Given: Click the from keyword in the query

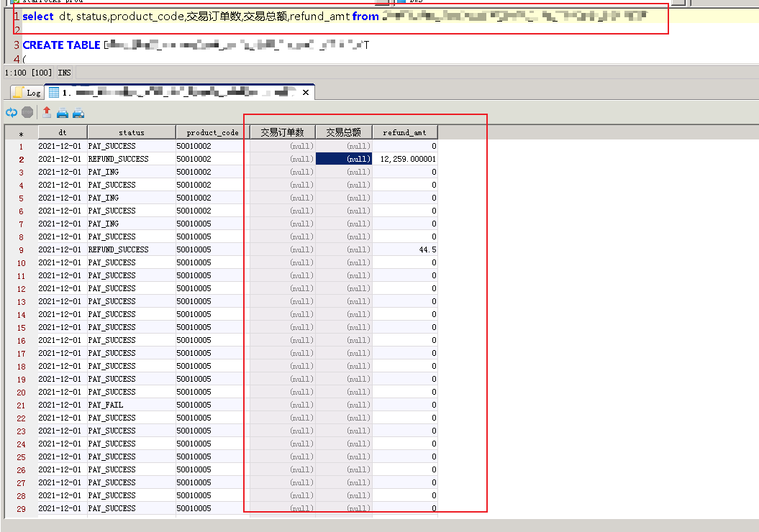Looking at the screenshot, I should pyautogui.click(x=365, y=17).
